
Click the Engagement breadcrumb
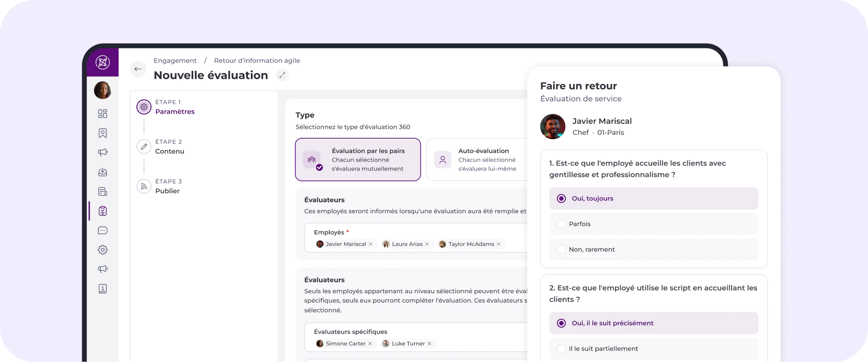click(175, 61)
